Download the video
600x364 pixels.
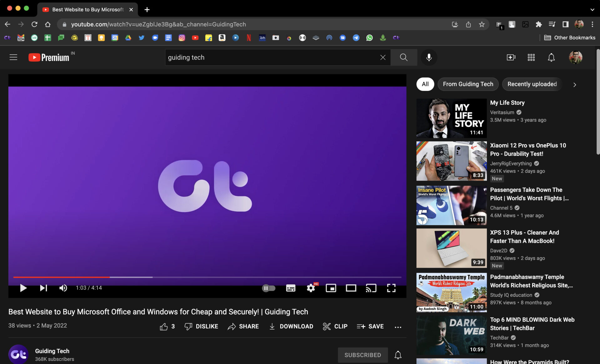(x=291, y=327)
